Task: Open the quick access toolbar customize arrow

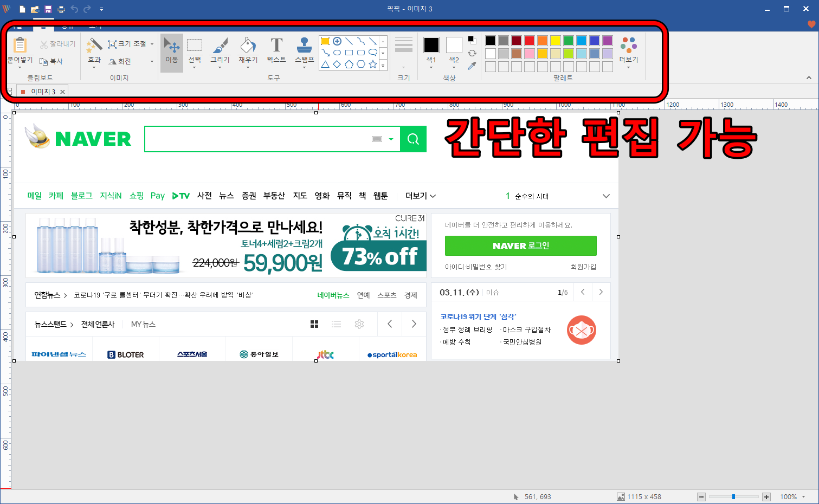Action: (x=101, y=9)
